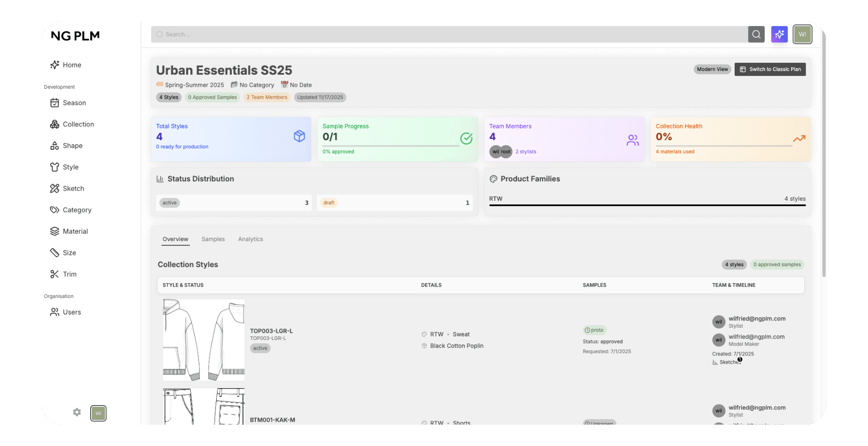Click the Switch to Classic Plan button

(770, 69)
